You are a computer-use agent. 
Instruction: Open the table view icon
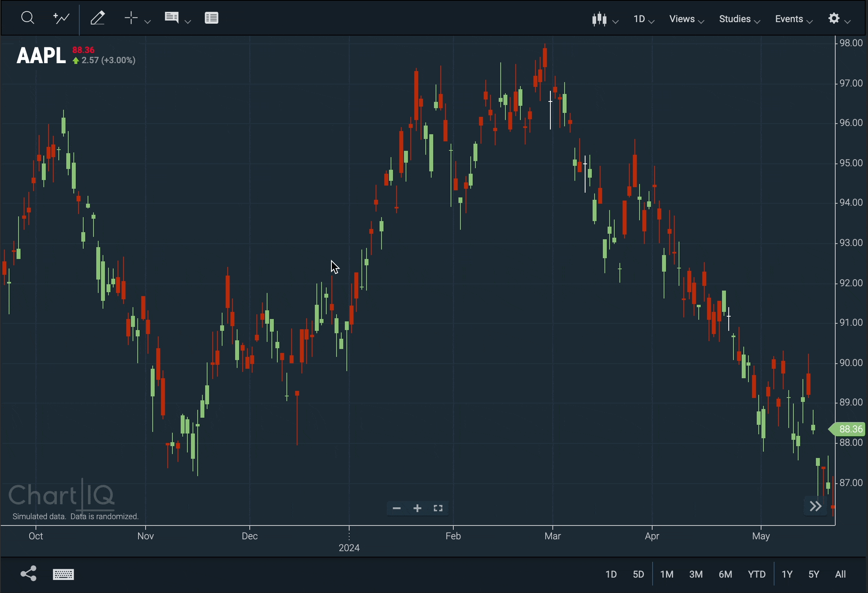212,18
